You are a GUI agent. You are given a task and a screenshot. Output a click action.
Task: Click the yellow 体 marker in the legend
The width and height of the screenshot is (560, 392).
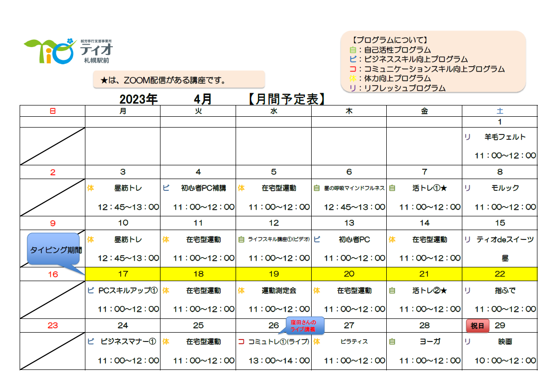tap(352, 78)
